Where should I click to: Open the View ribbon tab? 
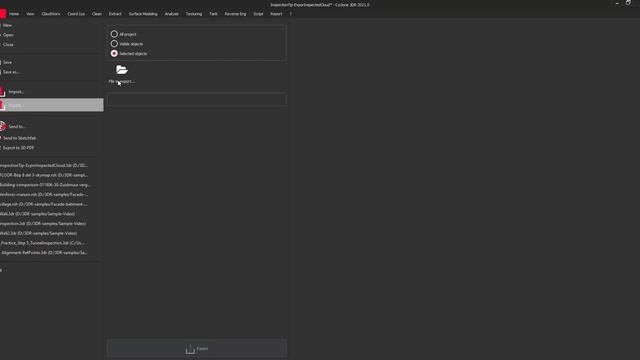pyautogui.click(x=30, y=14)
